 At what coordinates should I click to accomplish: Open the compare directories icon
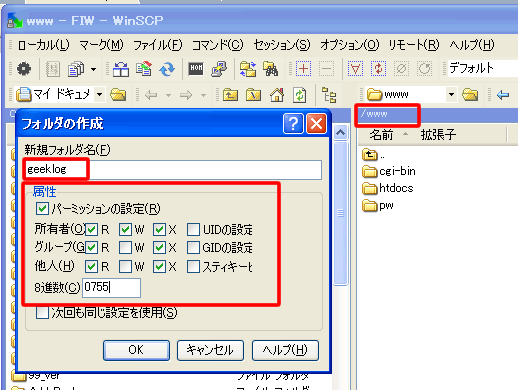tap(121, 69)
